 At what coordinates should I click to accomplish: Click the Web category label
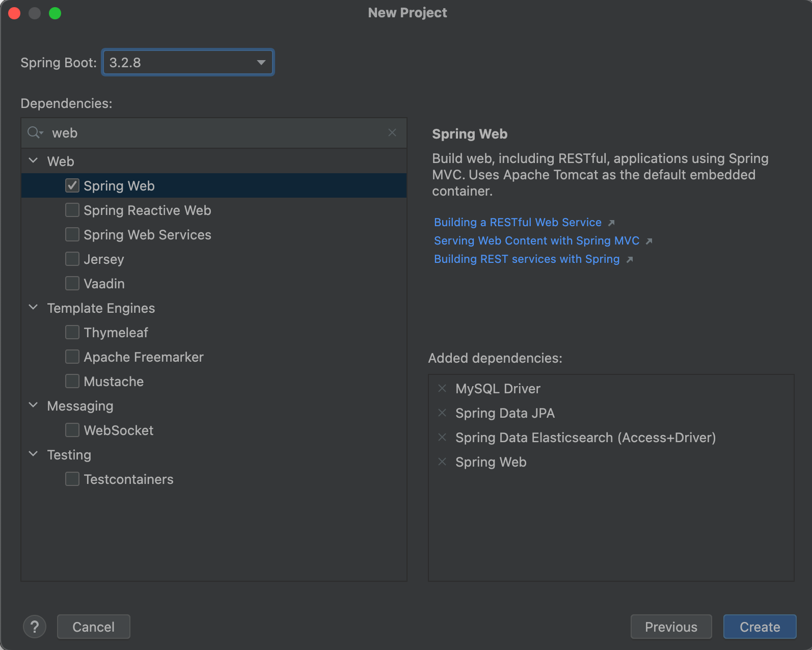[x=61, y=161]
